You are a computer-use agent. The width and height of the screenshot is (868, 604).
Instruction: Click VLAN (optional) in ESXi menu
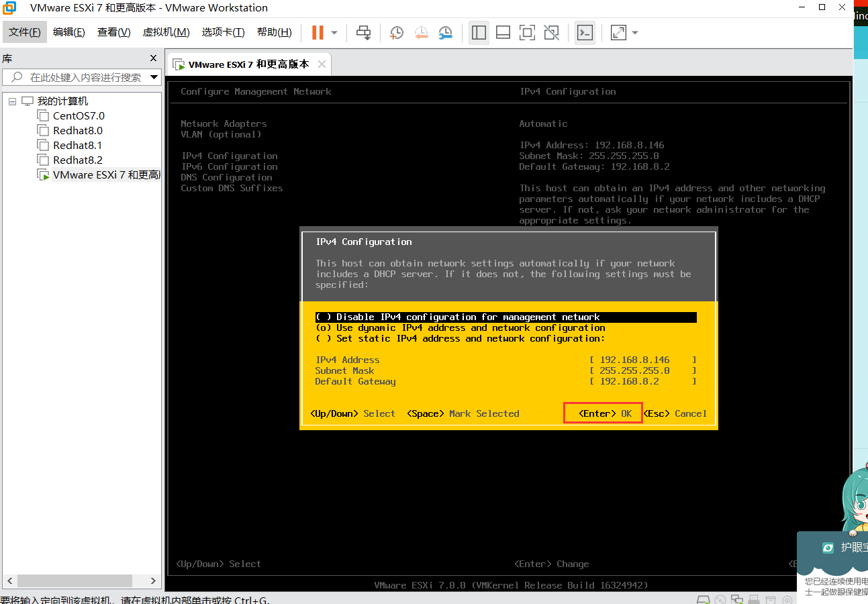221,134
